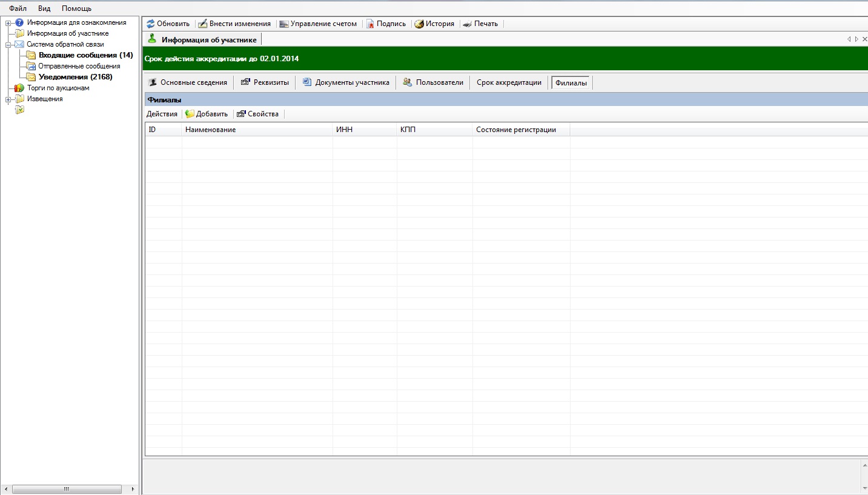Click the bottom panel scroll down arrow

864,488
